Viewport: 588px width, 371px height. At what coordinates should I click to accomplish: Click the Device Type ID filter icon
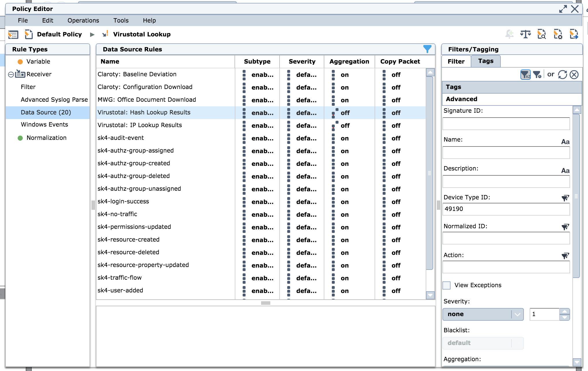565,198
